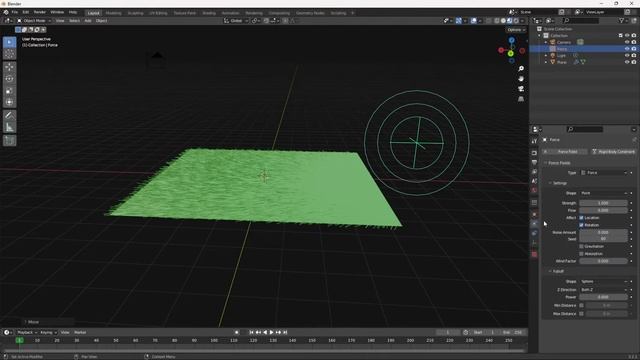Open the Z Direction dropdown
The width and height of the screenshot is (640, 360).
(x=604, y=289)
